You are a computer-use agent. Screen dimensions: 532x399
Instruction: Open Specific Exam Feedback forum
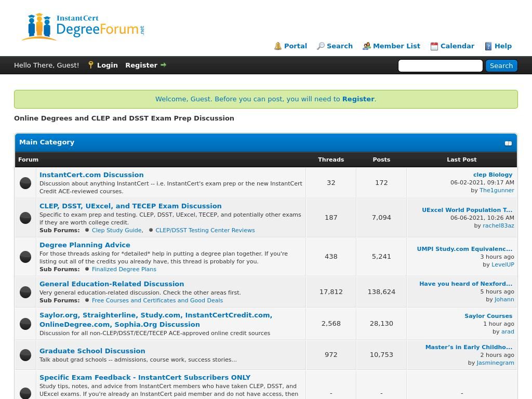coord(145,377)
